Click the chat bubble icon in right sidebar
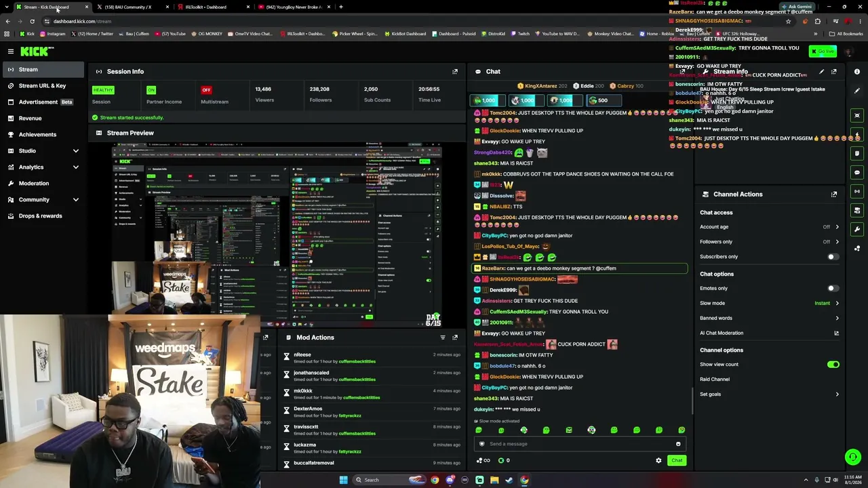The width and height of the screenshot is (868, 488). point(857,172)
